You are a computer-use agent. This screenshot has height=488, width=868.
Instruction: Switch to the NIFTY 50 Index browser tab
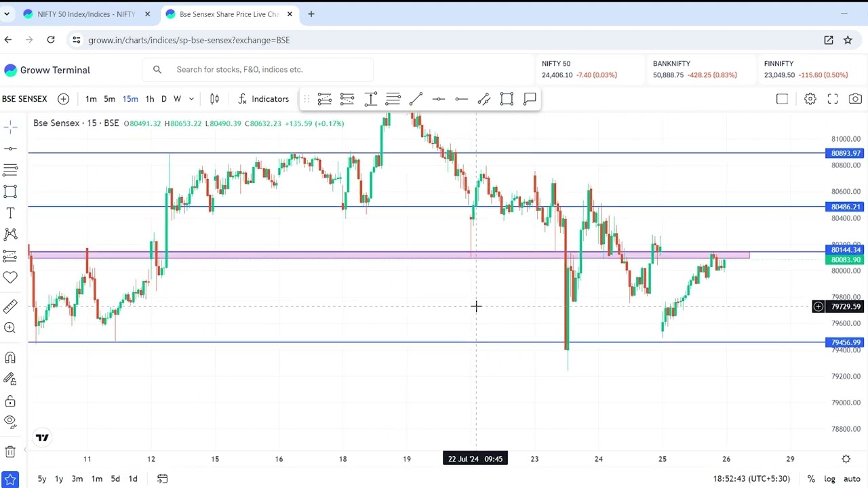[87, 14]
